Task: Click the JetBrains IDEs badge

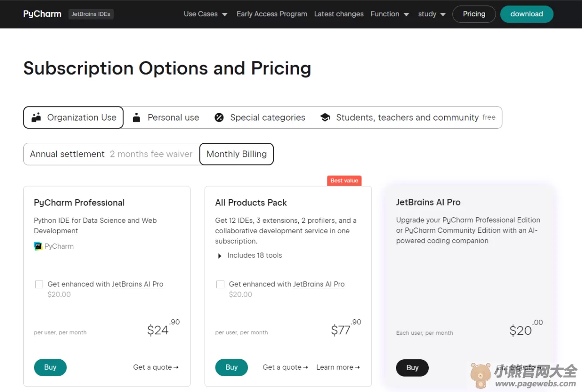Action: tap(91, 14)
